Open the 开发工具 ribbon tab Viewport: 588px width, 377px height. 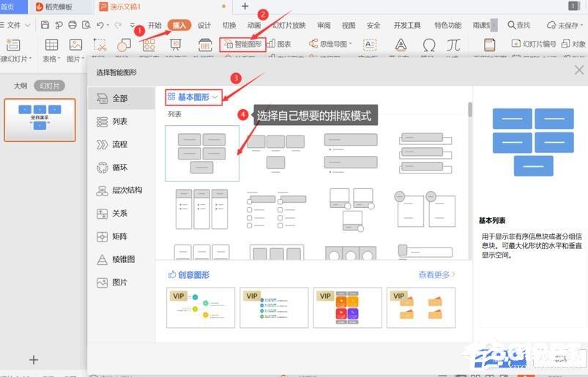[407, 25]
